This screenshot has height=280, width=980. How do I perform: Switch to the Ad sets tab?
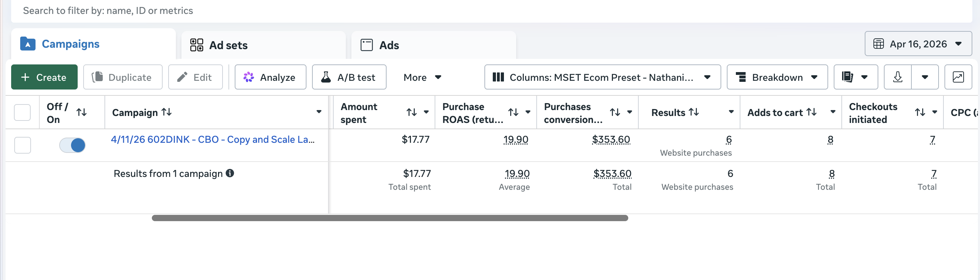(x=263, y=45)
